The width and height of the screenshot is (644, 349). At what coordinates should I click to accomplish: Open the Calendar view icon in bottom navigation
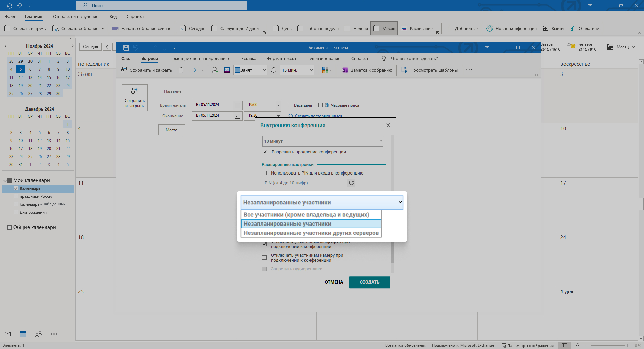point(23,334)
